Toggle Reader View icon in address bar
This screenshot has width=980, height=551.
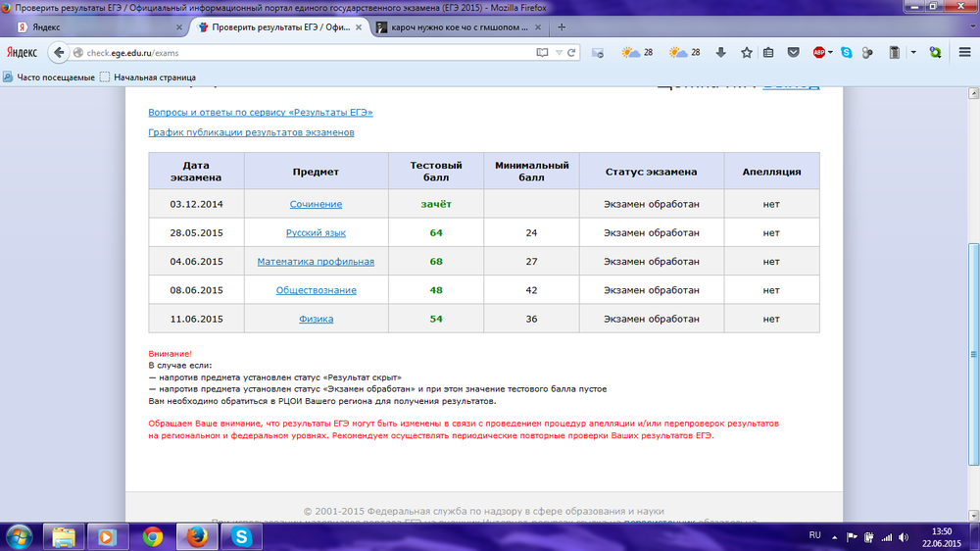[x=542, y=52]
